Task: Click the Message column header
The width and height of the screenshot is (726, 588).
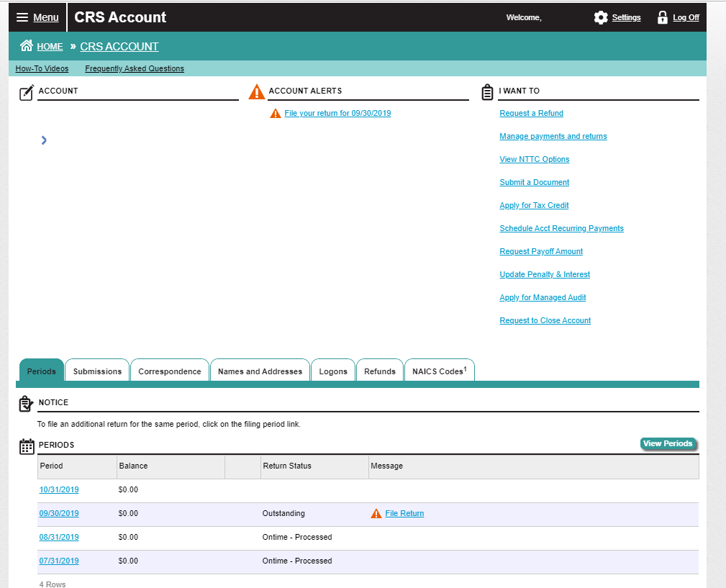Action: click(x=534, y=466)
